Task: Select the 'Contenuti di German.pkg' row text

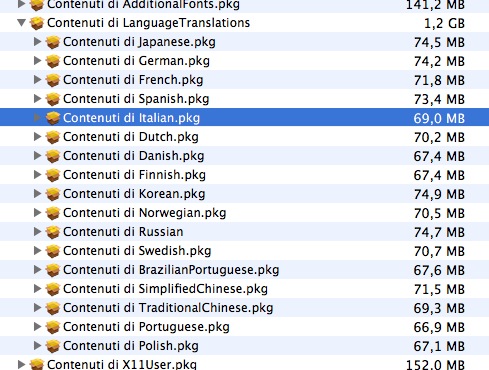Action: click(x=136, y=61)
